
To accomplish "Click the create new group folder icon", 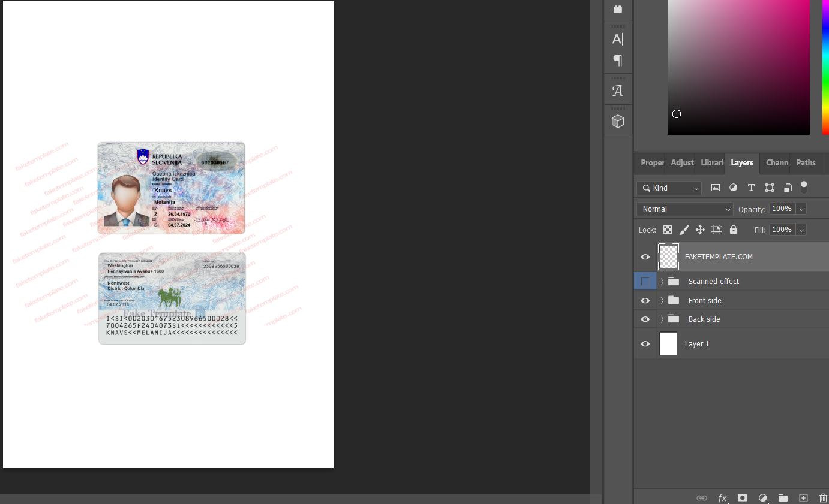I will (783, 498).
